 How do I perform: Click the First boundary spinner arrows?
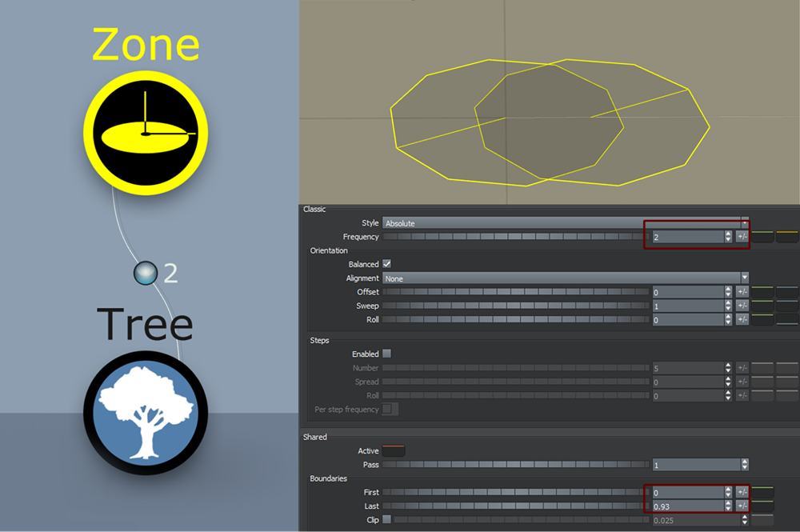pos(728,492)
